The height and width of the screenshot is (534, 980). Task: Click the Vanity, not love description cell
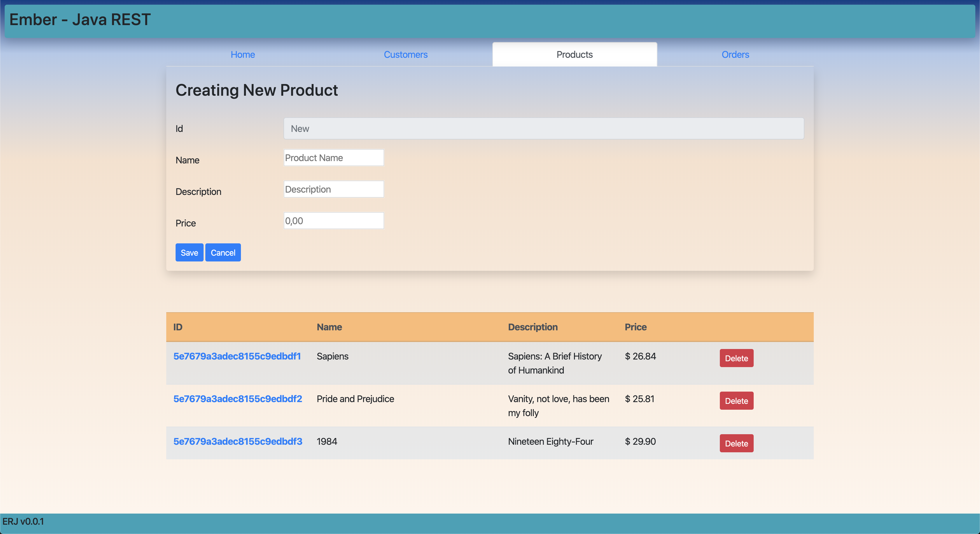coord(559,406)
